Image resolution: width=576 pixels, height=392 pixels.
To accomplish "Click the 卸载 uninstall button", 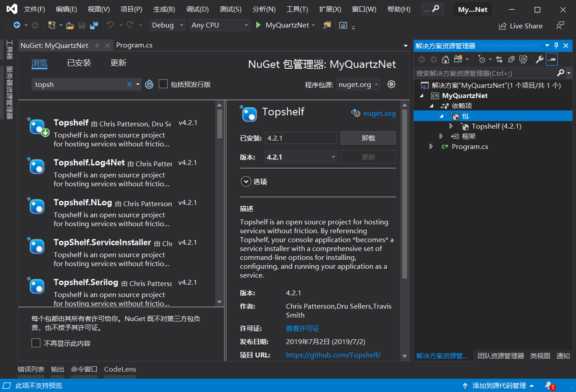I will [x=368, y=138].
